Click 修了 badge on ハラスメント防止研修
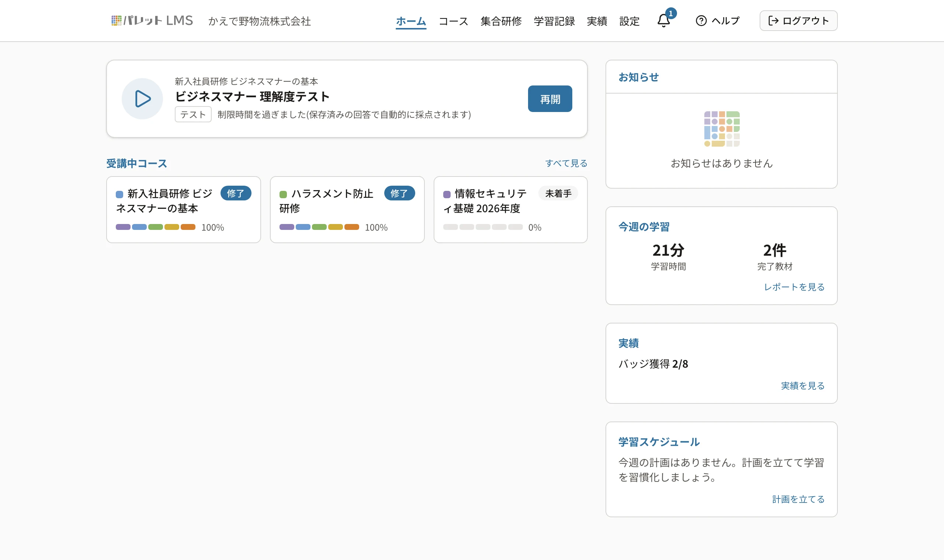This screenshot has height=560, width=944. click(x=399, y=193)
